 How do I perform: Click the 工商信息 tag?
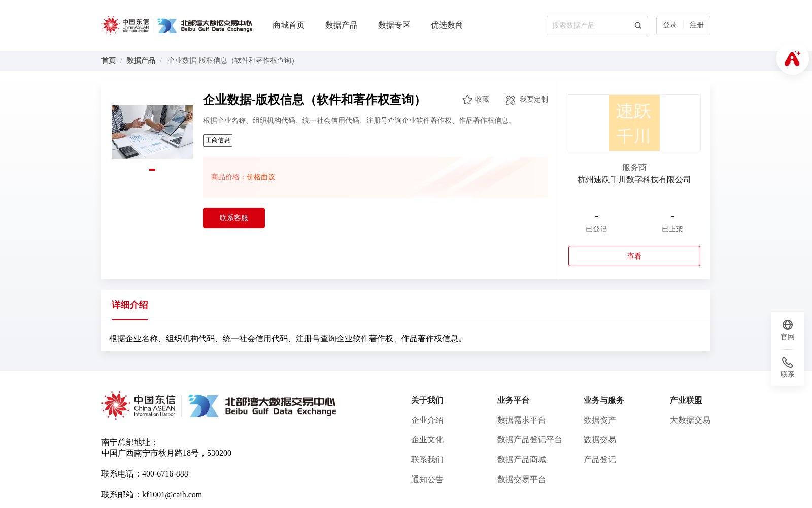[x=218, y=141]
